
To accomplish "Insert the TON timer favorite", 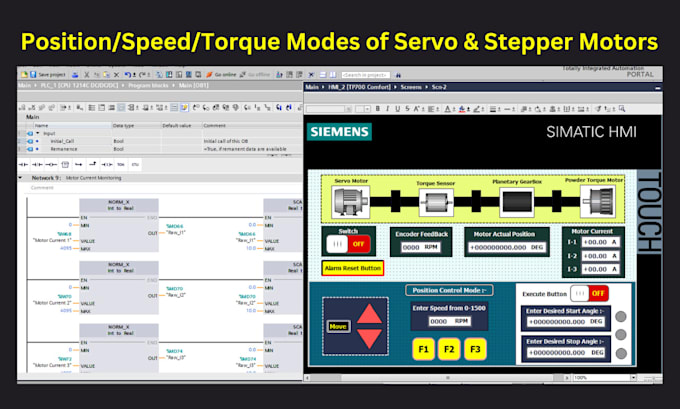I will (121, 164).
